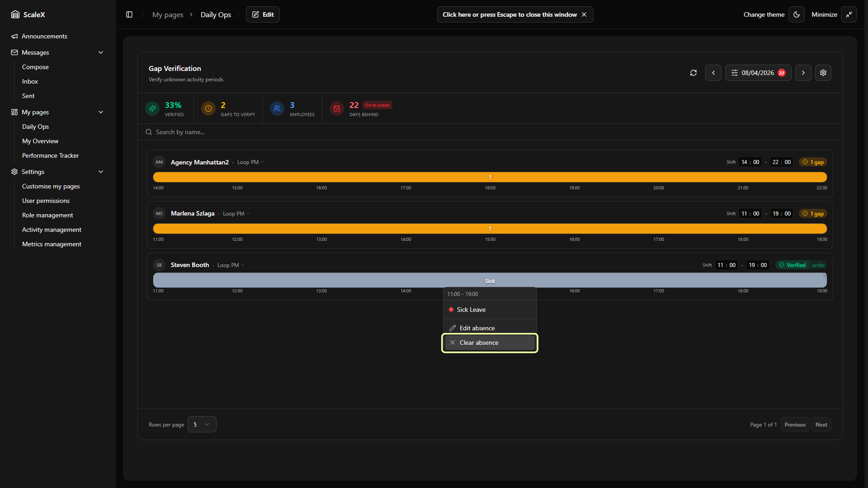Click the minimize arrows icon

(849, 14)
